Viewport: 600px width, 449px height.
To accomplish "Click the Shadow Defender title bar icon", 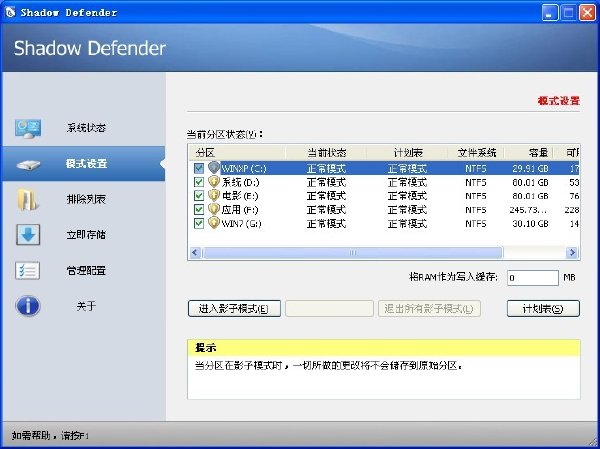I will point(10,12).
